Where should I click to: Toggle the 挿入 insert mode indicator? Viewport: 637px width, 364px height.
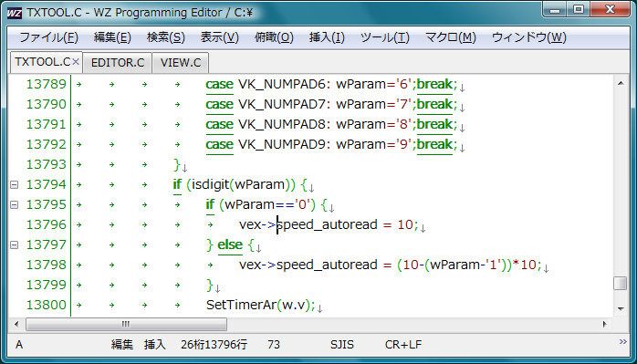[155, 345]
